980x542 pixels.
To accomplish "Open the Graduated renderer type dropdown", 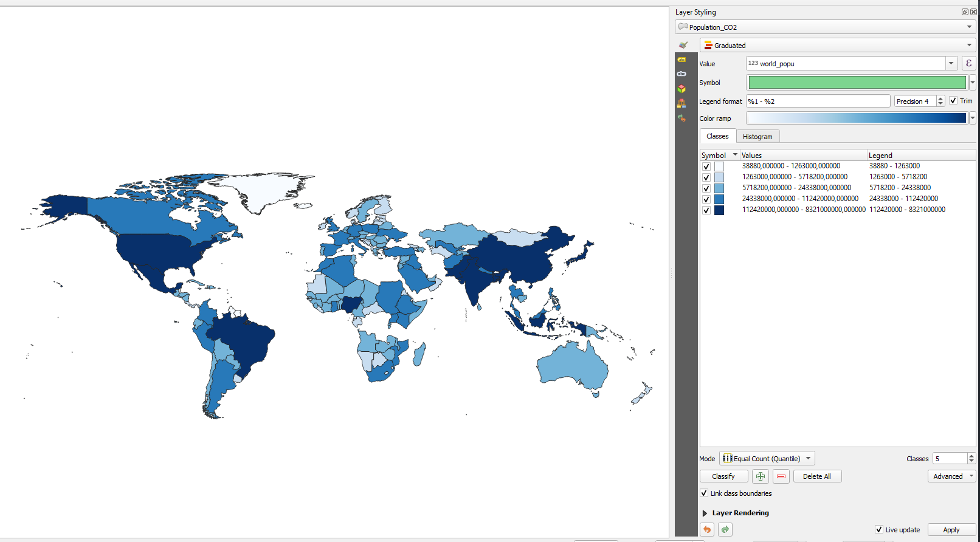I will (x=838, y=46).
